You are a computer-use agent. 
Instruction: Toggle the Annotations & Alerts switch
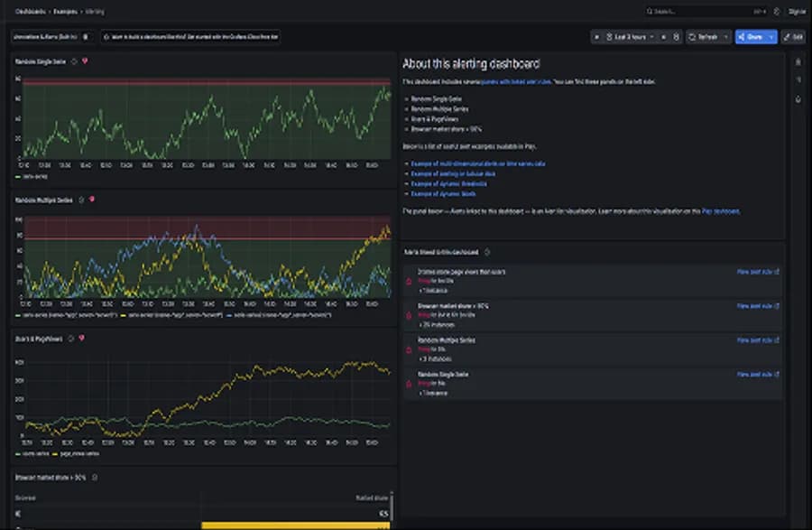86,37
